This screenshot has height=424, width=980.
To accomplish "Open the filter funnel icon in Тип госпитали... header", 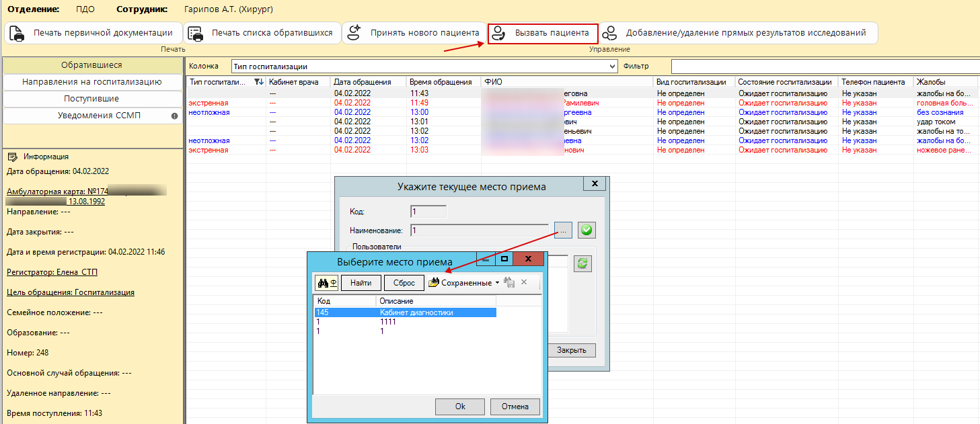I will [259, 82].
